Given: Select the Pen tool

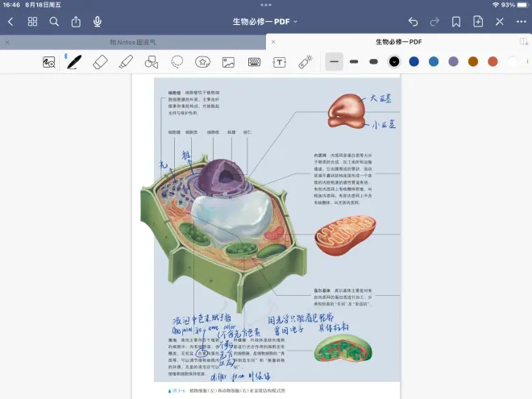Looking at the screenshot, I should pyautogui.click(x=74, y=61).
